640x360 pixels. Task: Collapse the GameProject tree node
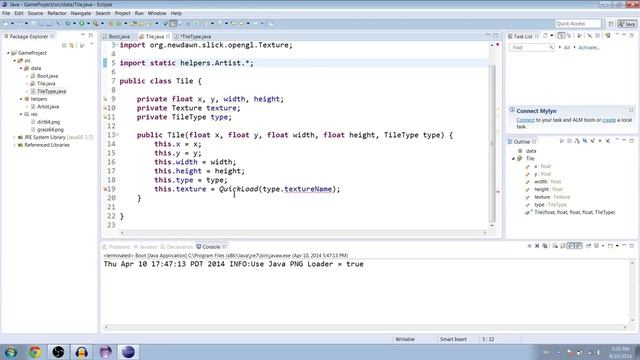pyautogui.click(x=8, y=53)
